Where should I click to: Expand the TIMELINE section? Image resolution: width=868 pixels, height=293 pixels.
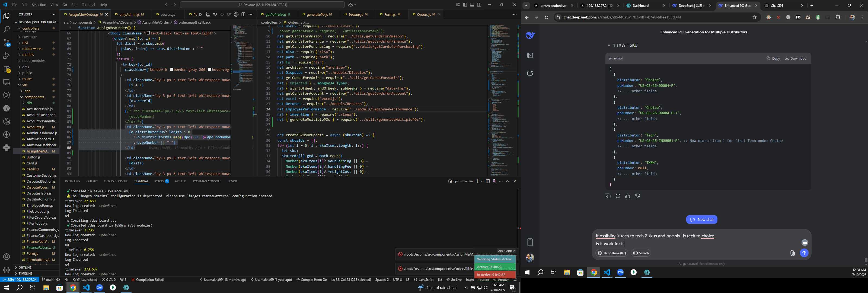25,273
